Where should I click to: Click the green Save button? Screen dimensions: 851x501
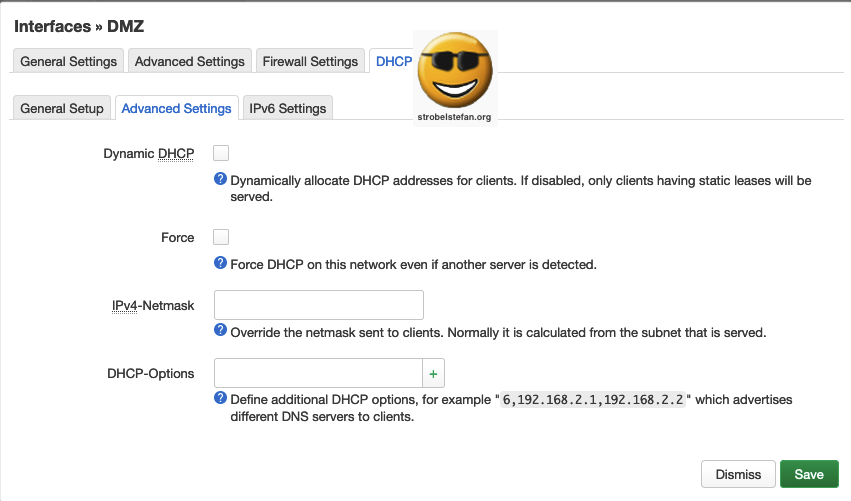coord(809,474)
